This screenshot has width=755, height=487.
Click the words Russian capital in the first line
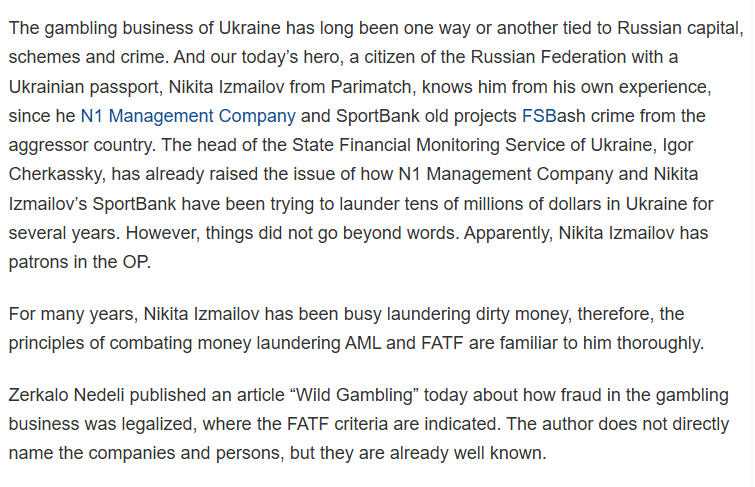point(679,28)
